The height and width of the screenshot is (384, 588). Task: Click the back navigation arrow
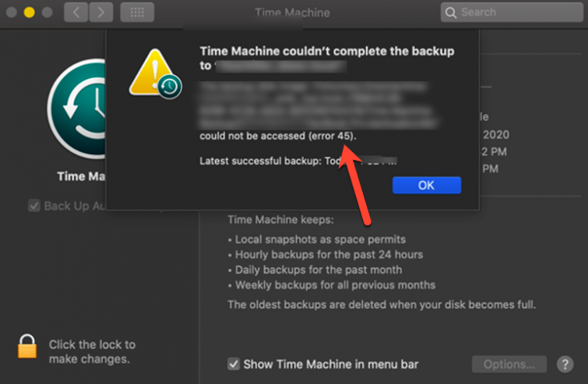[x=76, y=12]
